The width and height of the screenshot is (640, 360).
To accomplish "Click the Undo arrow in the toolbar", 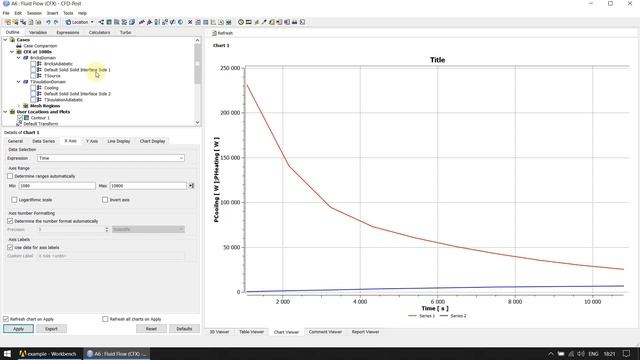I will pos(48,22).
